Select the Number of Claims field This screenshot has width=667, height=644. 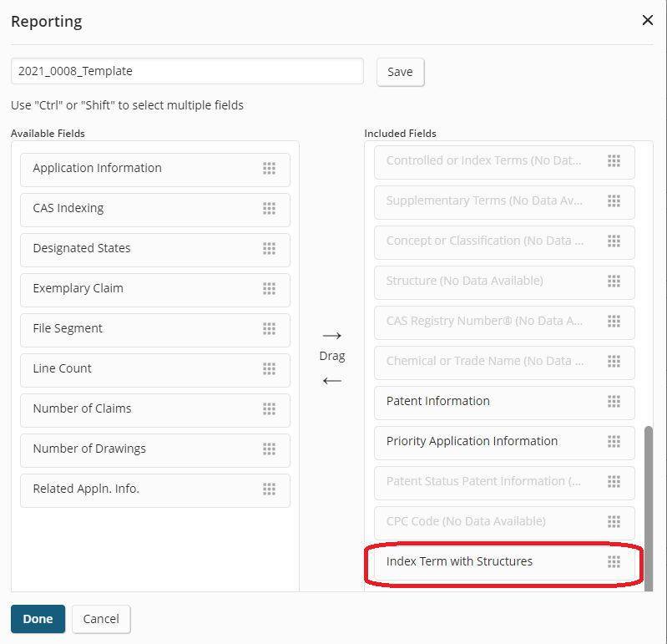click(155, 410)
